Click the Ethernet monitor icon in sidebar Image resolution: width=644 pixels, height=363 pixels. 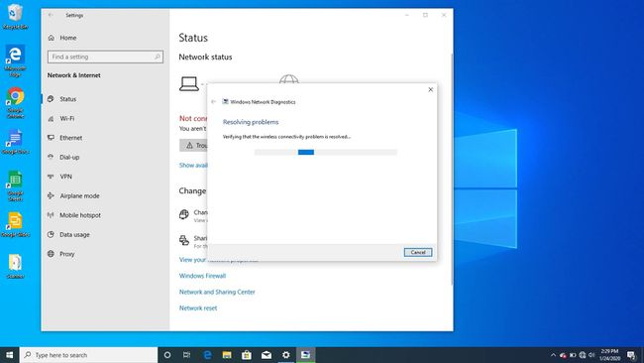pos(51,138)
